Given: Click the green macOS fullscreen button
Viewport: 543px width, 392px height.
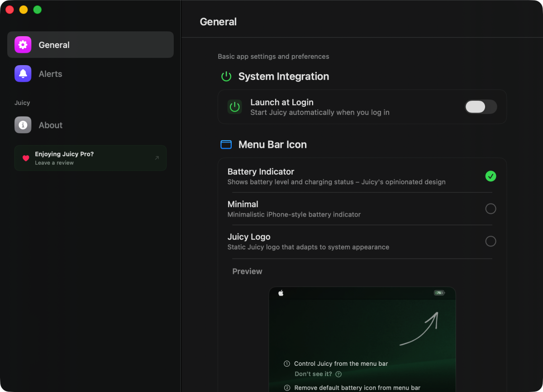Looking at the screenshot, I should click(38, 10).
